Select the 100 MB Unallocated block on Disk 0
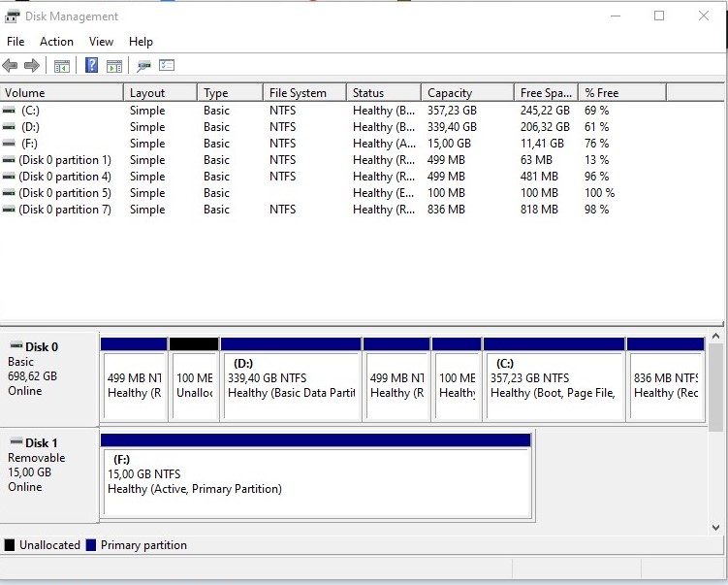 (x=194, y=380)
